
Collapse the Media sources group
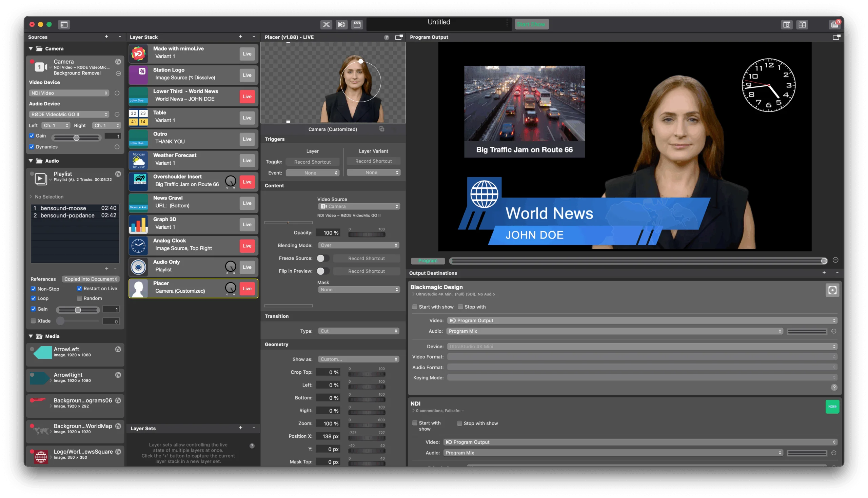pos(31,336)
